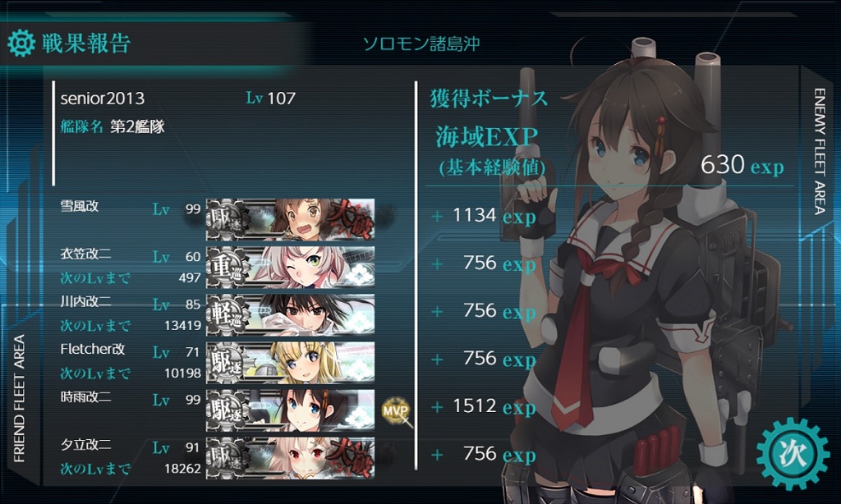Select the 川内改二 light cruiser banner
Image resolution: width=841 pixels, height=504 pixels.
(290, 314)
